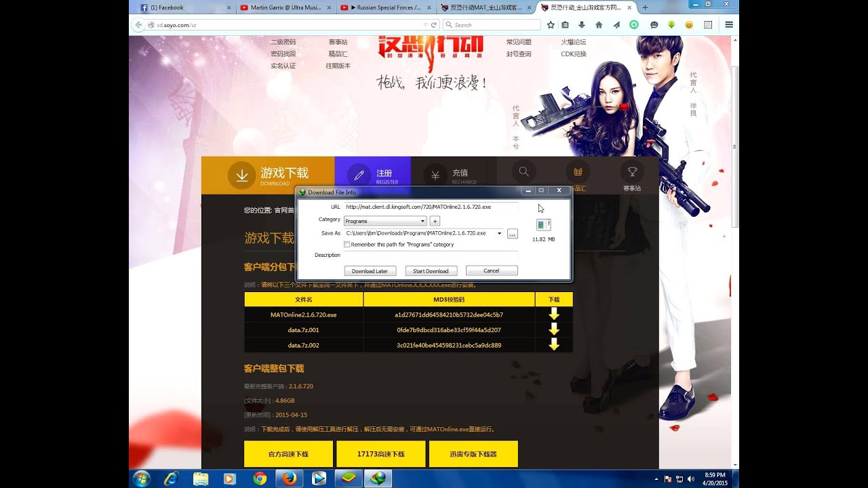Launch Google Chrome from taskbar

260,479
